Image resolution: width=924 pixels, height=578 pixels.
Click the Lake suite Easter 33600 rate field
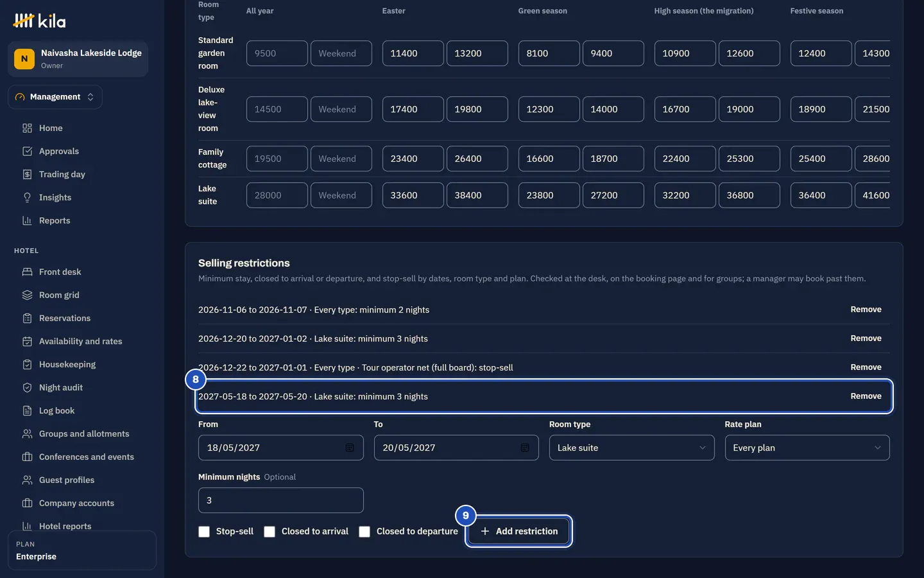[413, 195]
